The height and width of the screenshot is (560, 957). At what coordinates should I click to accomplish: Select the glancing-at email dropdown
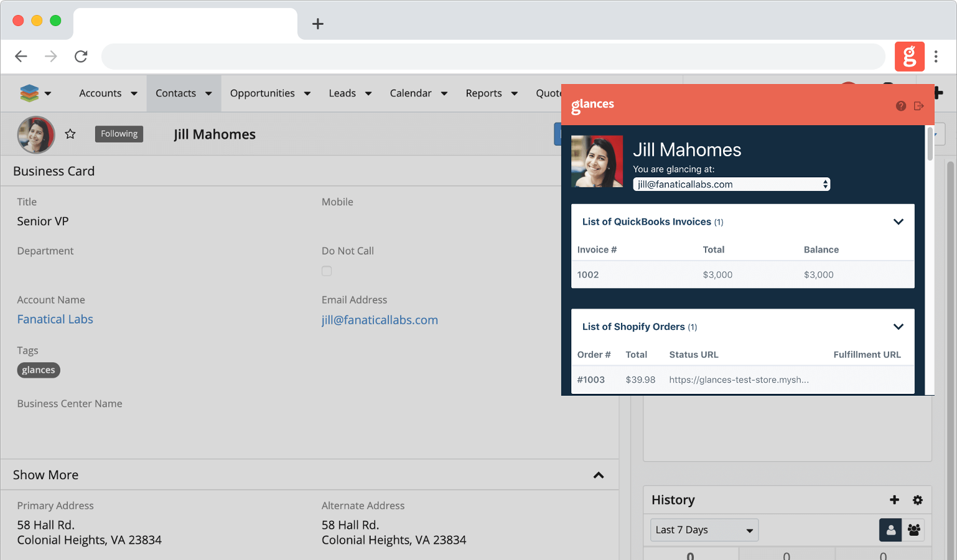pyautogui.click(x=732, y=184)
